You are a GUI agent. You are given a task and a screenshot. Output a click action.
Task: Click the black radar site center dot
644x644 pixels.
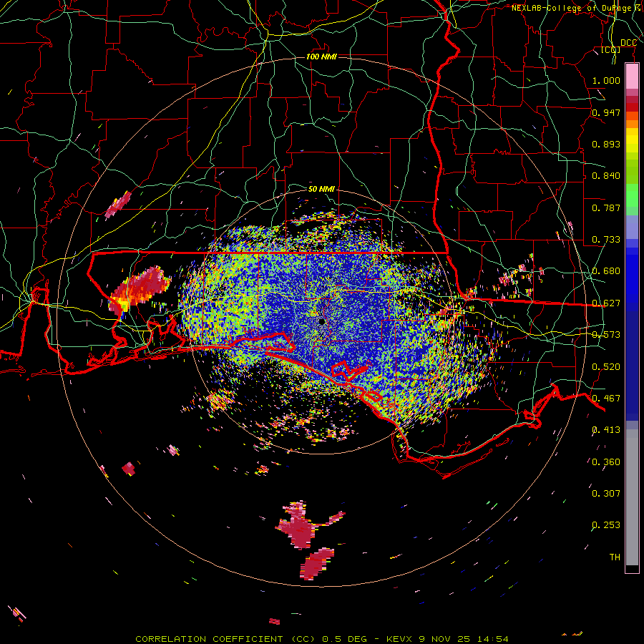322,321
